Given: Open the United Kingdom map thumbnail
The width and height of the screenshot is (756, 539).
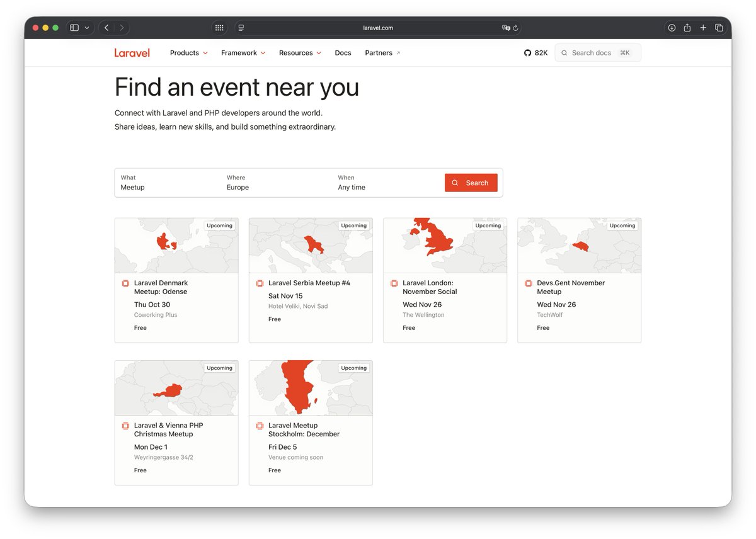Looking at the screenshot, I should click(445, 246).
